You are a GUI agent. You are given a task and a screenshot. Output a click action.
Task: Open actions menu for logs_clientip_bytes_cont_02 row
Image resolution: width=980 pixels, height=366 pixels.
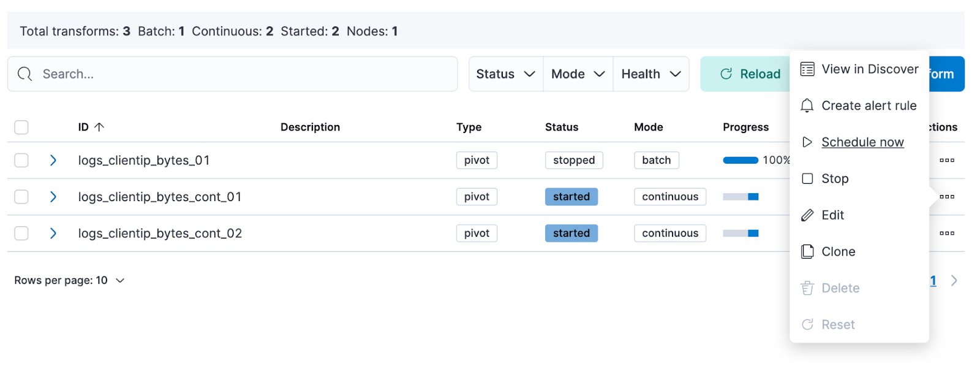point(946,233)
